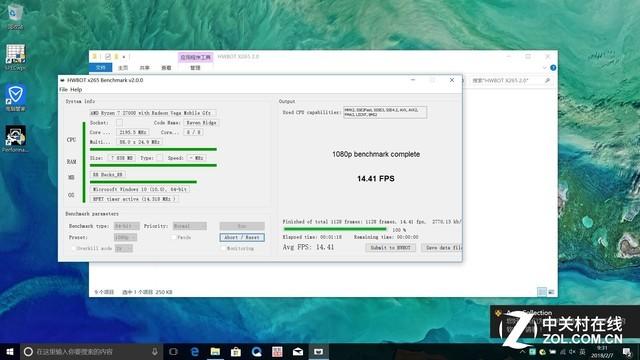The height and width of the screenshot is (360, 640).
Task: Open the Action Center notification icon
Action: point(627,351)
